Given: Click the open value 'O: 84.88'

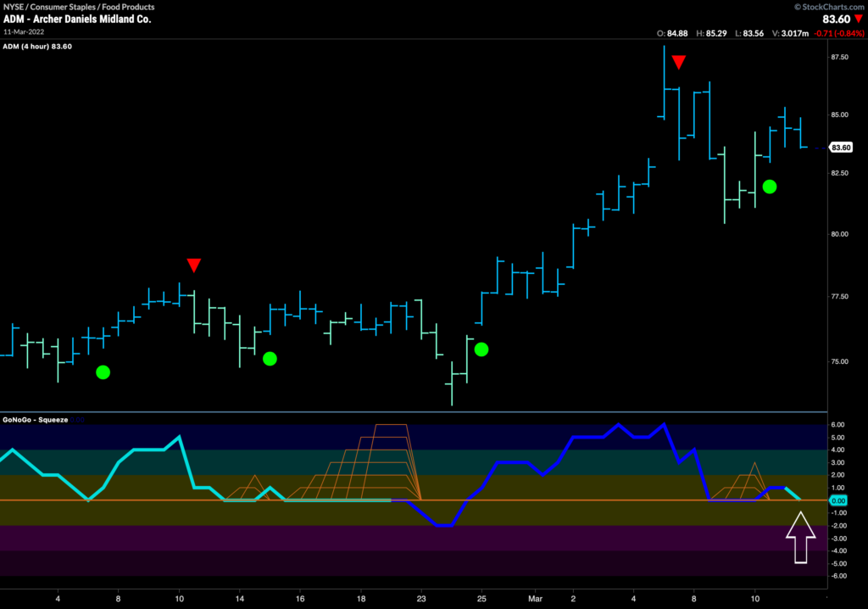Looking at the screenshot, I should click(672, 33).
